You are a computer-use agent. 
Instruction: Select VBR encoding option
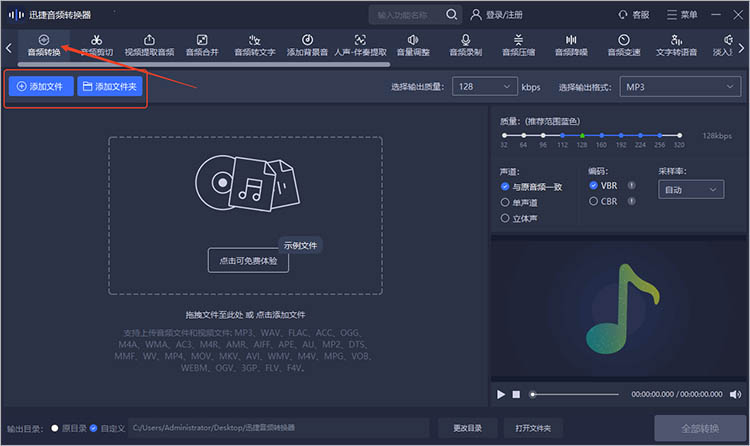pos(603,186)
